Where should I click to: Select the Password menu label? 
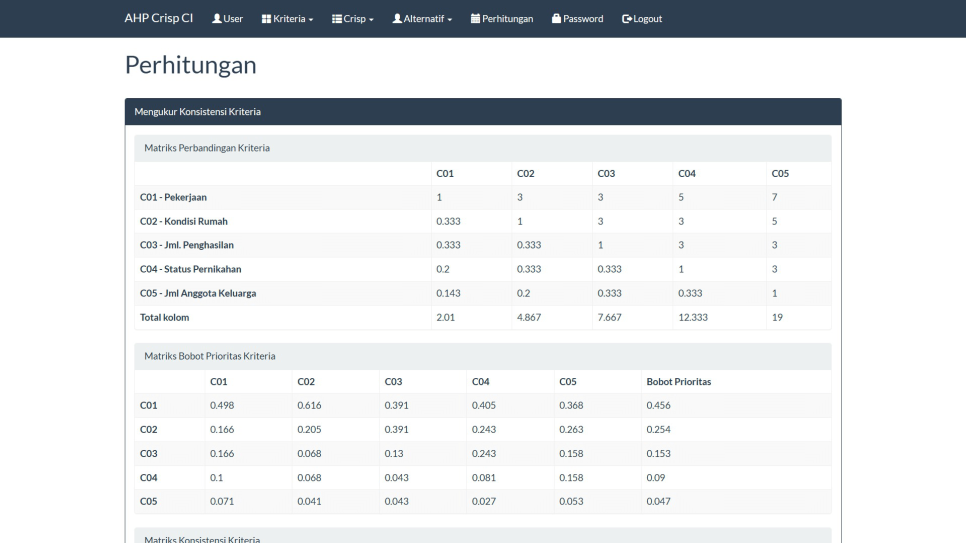point(583,19)
